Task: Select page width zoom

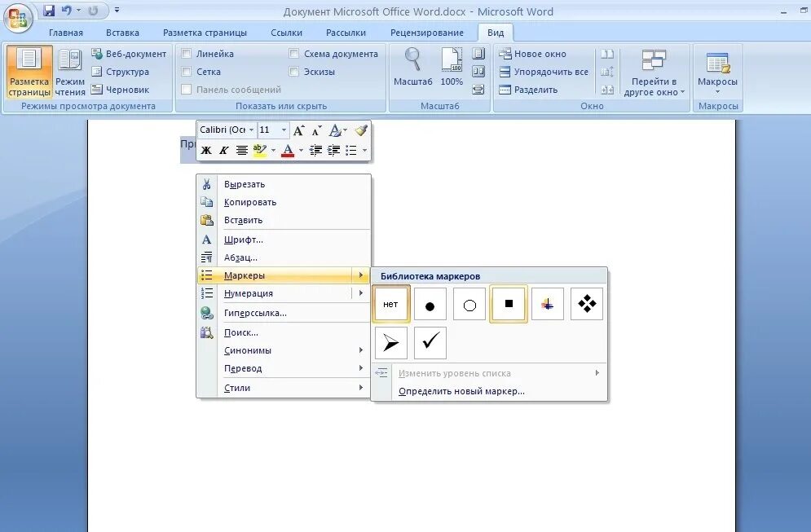Action: click(478, 90)
